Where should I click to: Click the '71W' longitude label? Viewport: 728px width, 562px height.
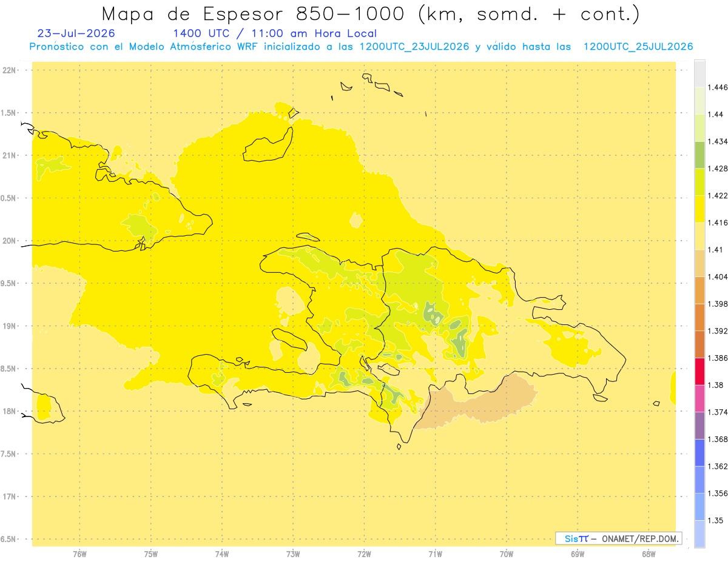[x=435, y=554]
